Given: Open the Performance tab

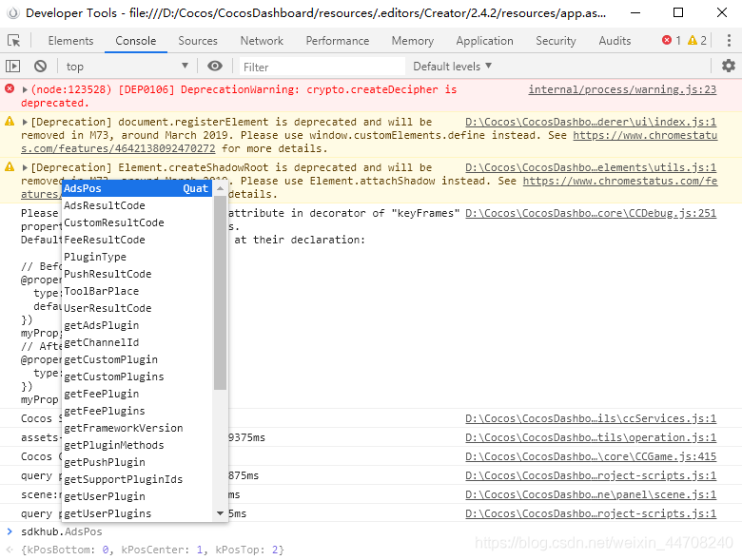Looking at the screenshot, I should 338,41.
